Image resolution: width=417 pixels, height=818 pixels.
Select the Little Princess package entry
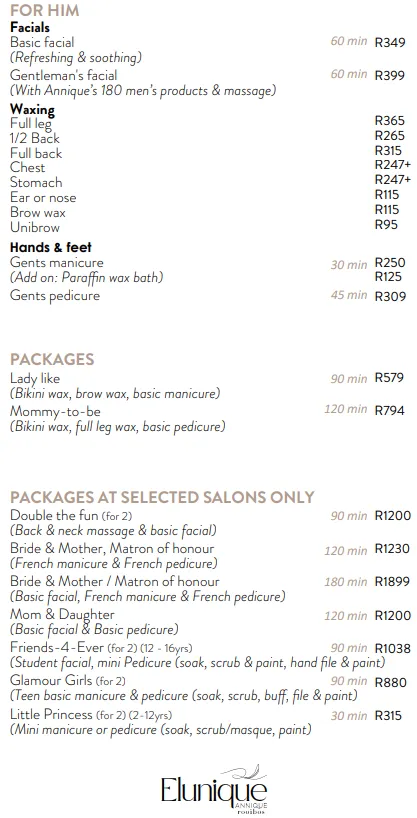click(91, 714)
